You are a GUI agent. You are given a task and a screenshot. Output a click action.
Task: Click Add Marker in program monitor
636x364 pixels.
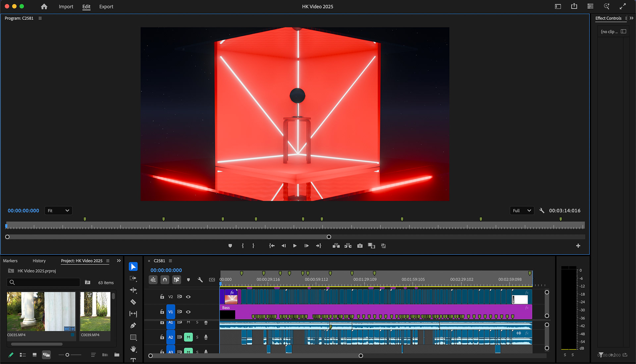point(230,246)
